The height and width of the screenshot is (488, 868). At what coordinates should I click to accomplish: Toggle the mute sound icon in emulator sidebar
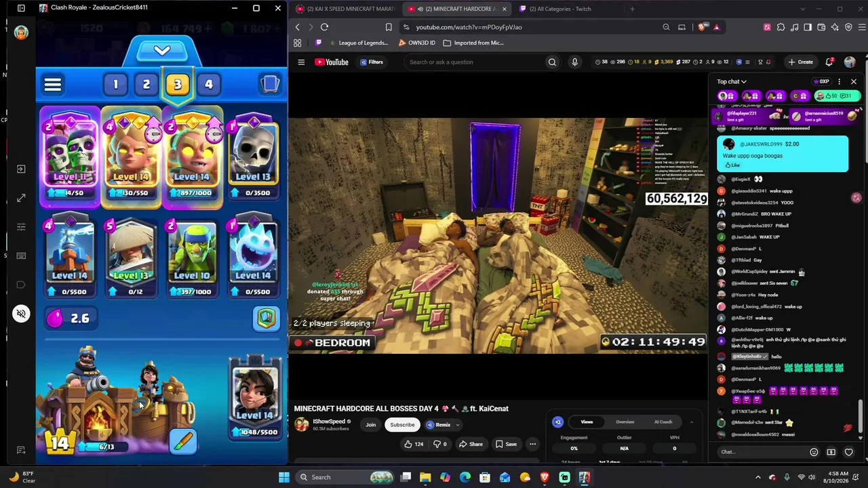[21, 313]
